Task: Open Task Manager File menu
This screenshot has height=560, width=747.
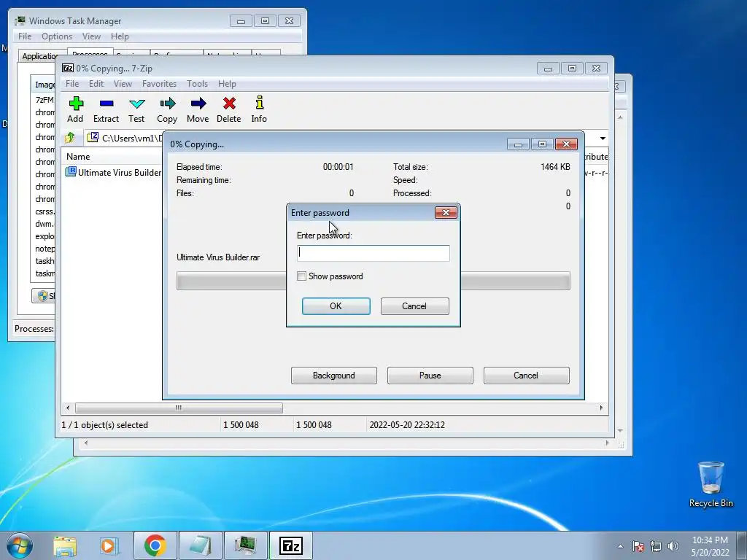Action: [25, 36]
